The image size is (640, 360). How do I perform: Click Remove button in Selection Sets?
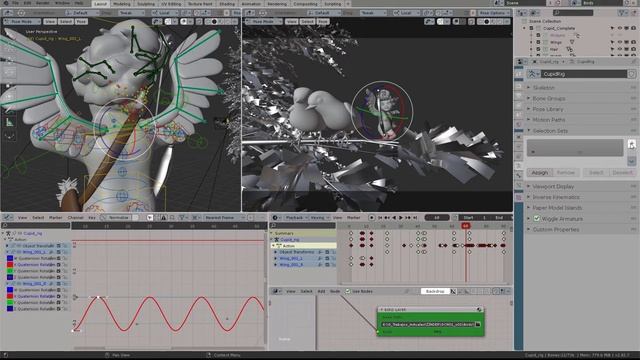[565, 173]
